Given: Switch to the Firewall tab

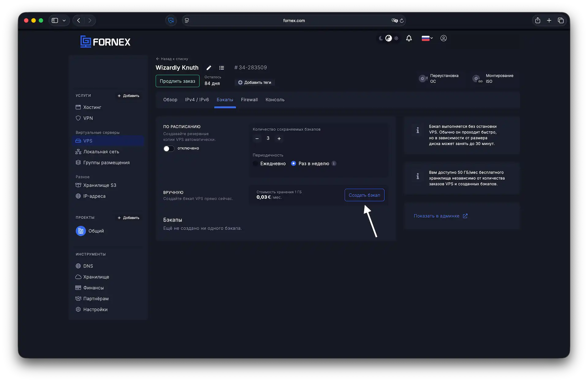Looking at the screenshot, I should [249, 100].
